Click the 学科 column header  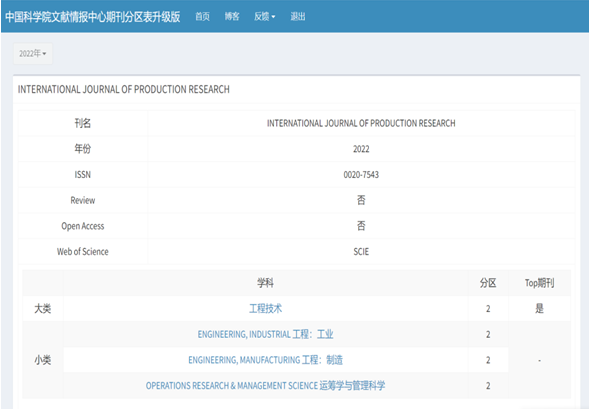click(265, 283)
